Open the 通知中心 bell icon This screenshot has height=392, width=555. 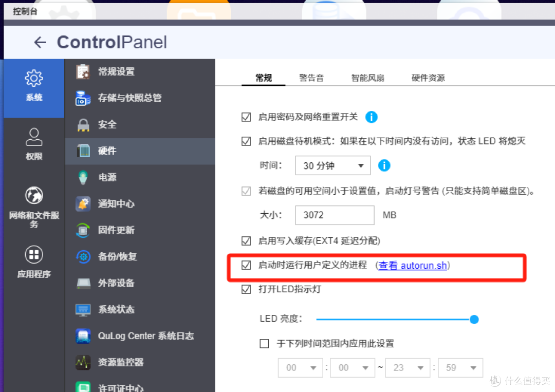tap(83, 204)
